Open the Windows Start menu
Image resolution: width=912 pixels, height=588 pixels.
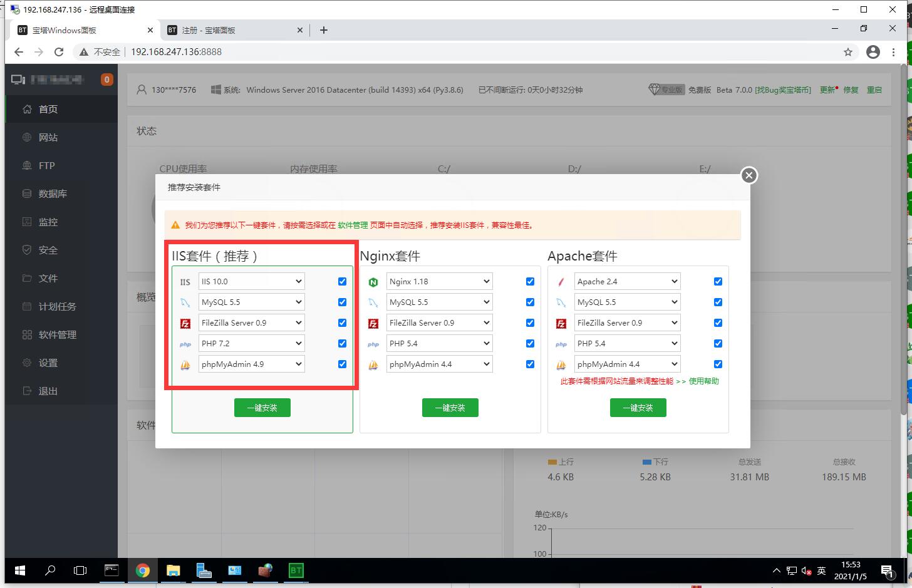point(19,570)
